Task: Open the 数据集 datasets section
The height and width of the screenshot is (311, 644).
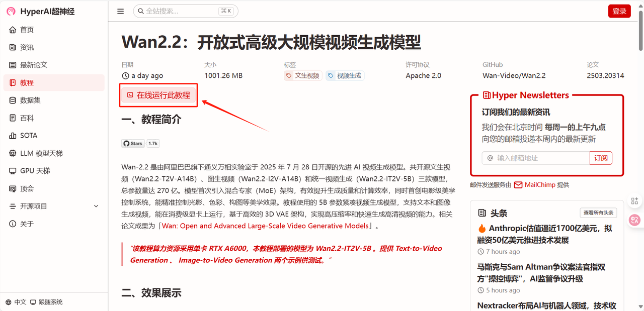Action: (30, 100)
